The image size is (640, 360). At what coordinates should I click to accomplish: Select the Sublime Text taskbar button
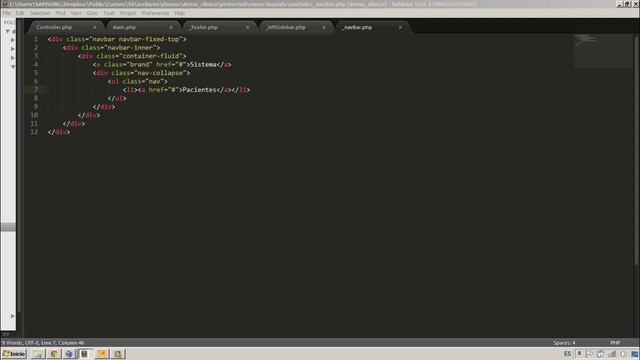pyautogui.click(x=84, y=354)
